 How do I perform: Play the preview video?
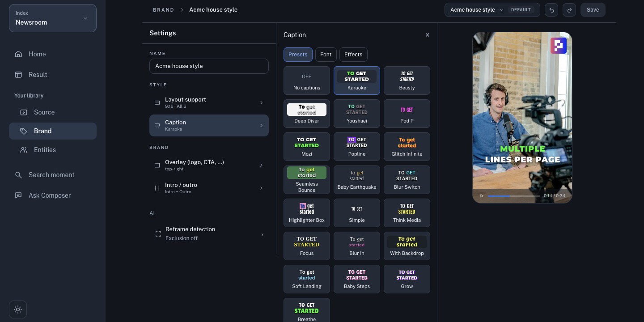(x=482, y=196)
